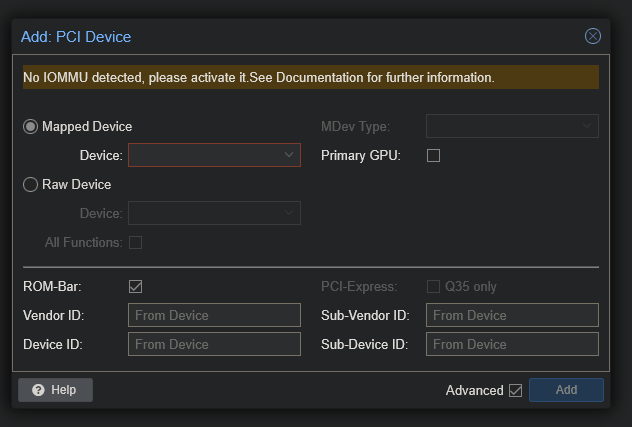This screenshot has height=427, width=632.
Task: Click the Advanced label text
Action: tap(474, 390)
